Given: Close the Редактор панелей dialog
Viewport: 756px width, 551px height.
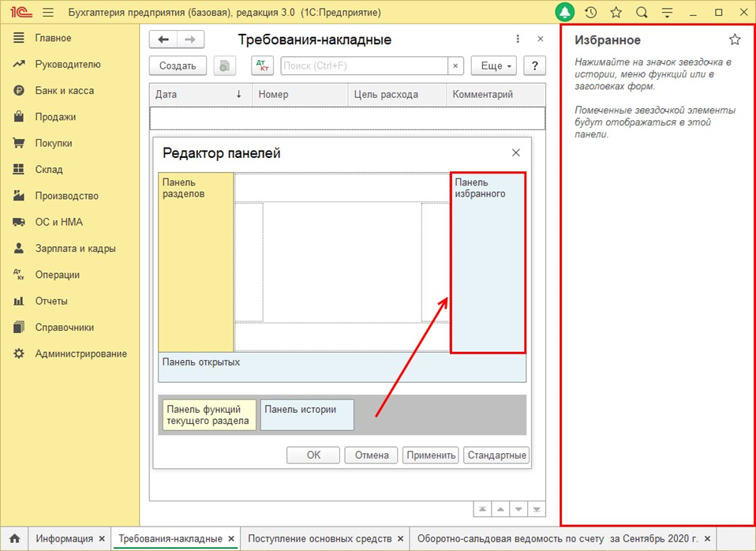Looking at the screenshot, I should pyautogui.click(x=516, y=152).
